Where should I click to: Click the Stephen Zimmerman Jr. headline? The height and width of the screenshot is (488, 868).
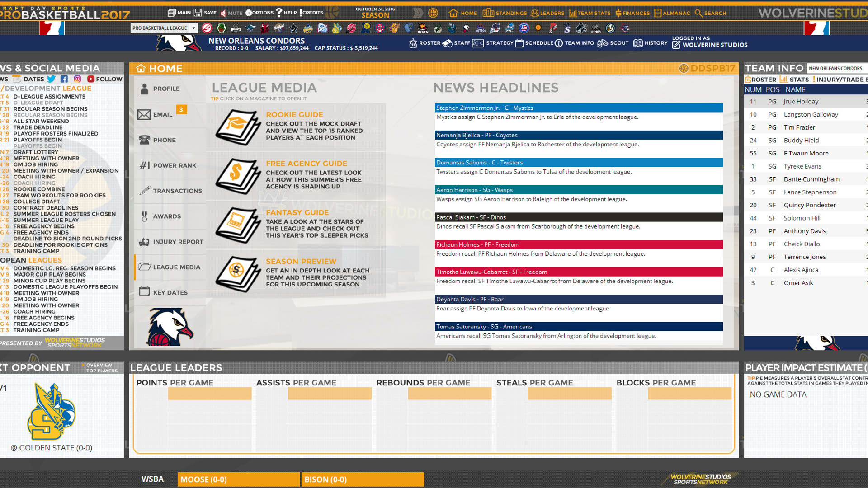[579, 108]
